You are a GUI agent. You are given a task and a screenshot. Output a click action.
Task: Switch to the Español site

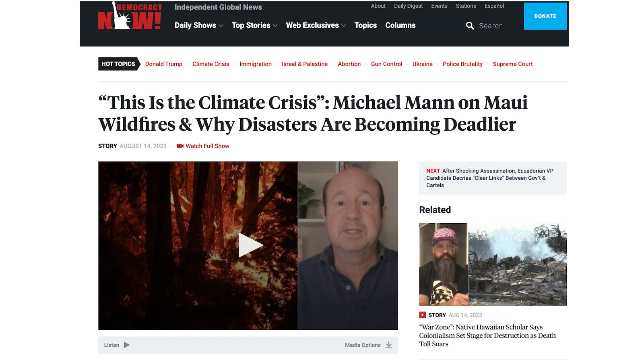click(494, 6)
